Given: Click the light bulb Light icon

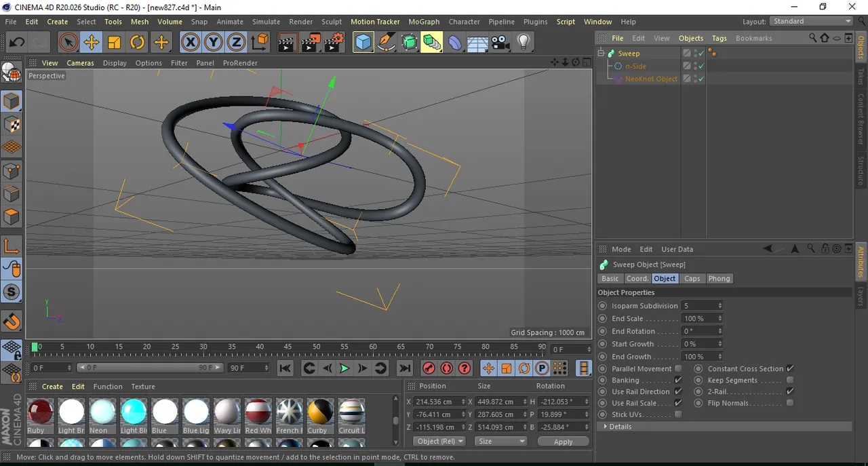Looking at the screenshot, I should (523, 43).
